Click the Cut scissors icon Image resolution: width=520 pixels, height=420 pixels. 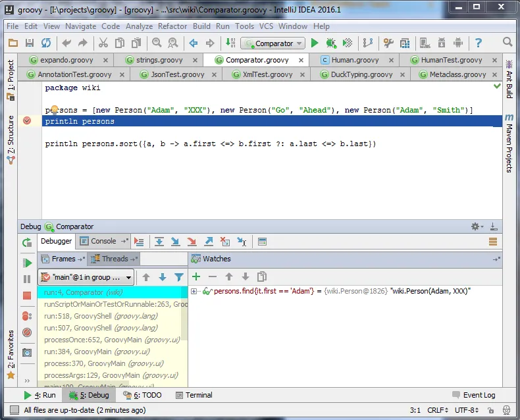tap(103, 43)
